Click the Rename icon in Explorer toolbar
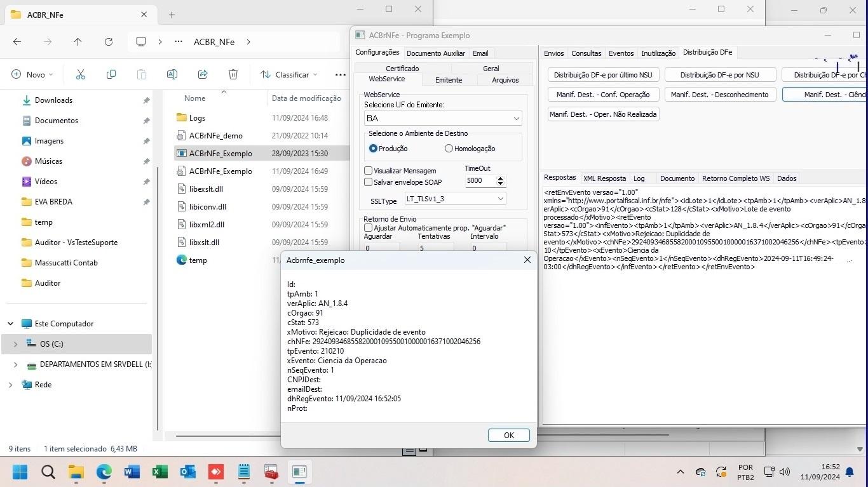 [x=172, y=74]
